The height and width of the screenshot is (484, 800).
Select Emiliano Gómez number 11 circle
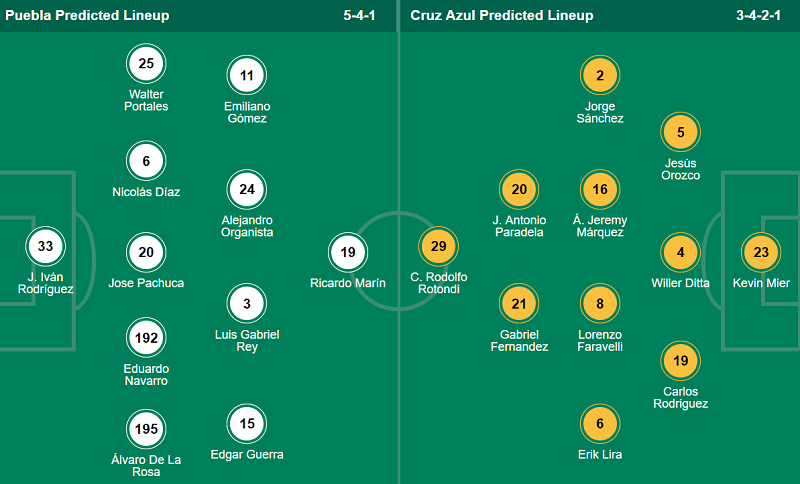click(246, 75)
